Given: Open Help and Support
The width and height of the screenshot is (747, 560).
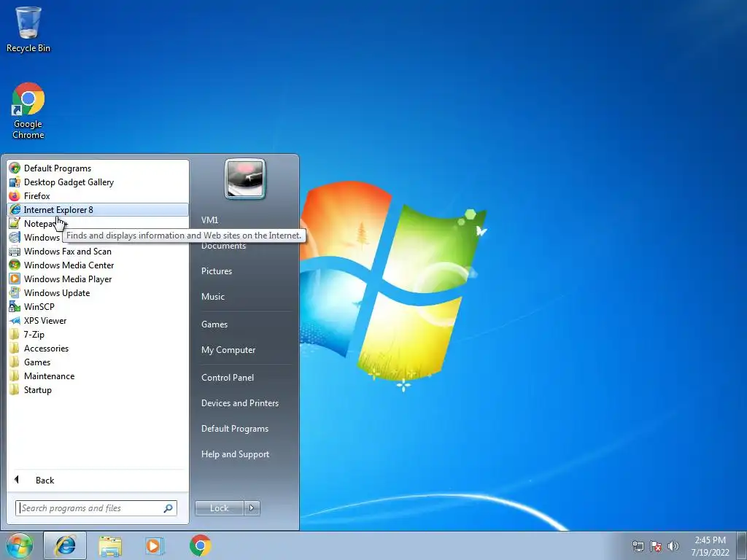Looking at the screenshot, I should [x=236, y=454].
